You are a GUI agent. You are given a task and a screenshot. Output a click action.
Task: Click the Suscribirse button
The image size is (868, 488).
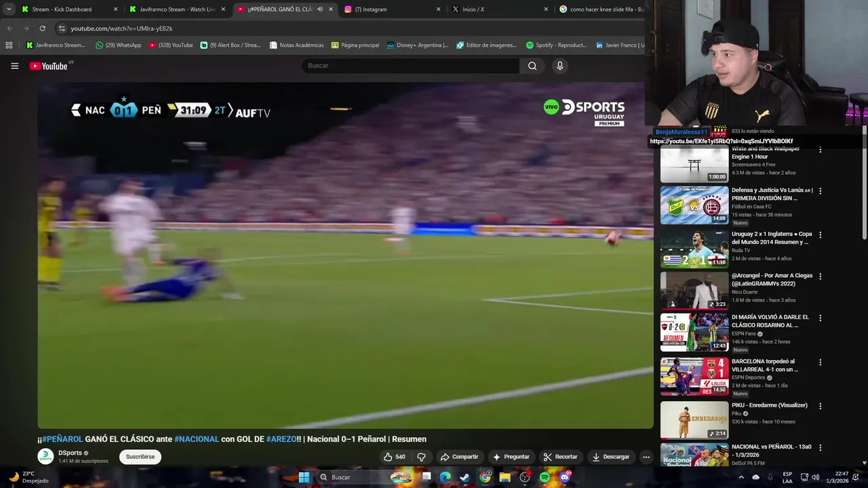tap(140, 457)
